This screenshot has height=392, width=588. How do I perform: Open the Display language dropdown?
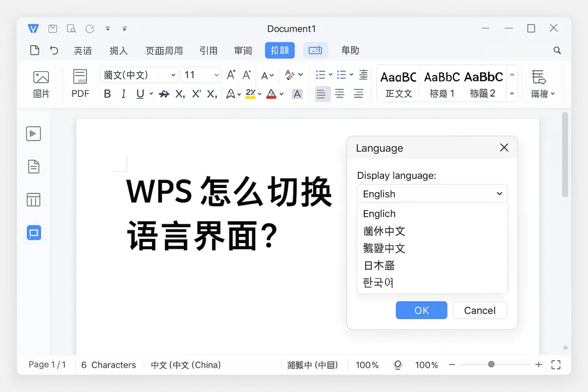[432, 193]
